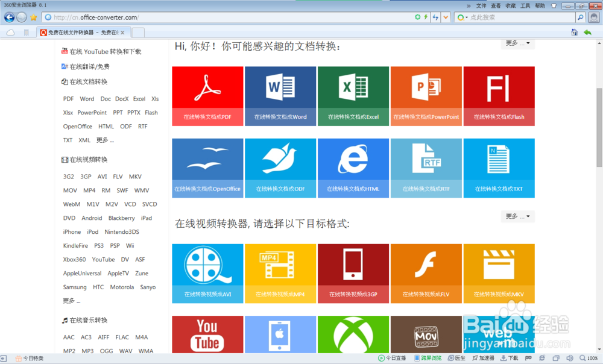Open the Apple device video tile
Screen dimensions: 603x364
click(x=280, y=334)
